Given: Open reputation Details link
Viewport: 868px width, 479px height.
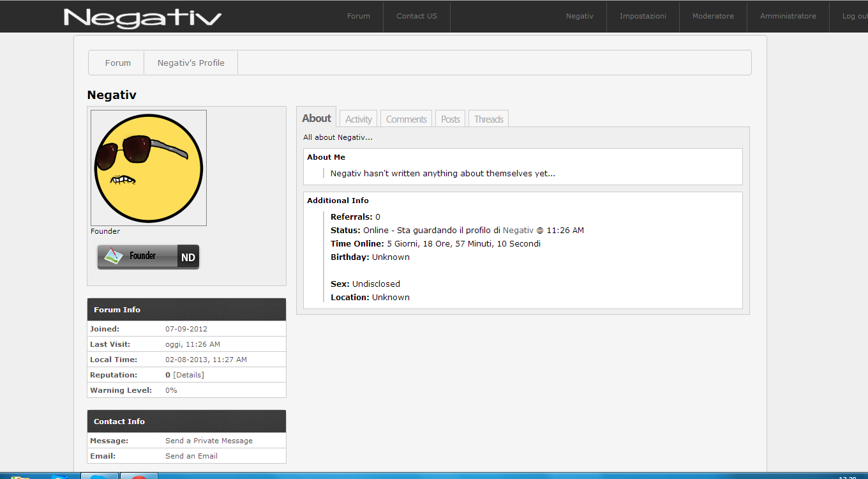Looking at the screenshot, I should pyautogui.click(x=188, y=375).
